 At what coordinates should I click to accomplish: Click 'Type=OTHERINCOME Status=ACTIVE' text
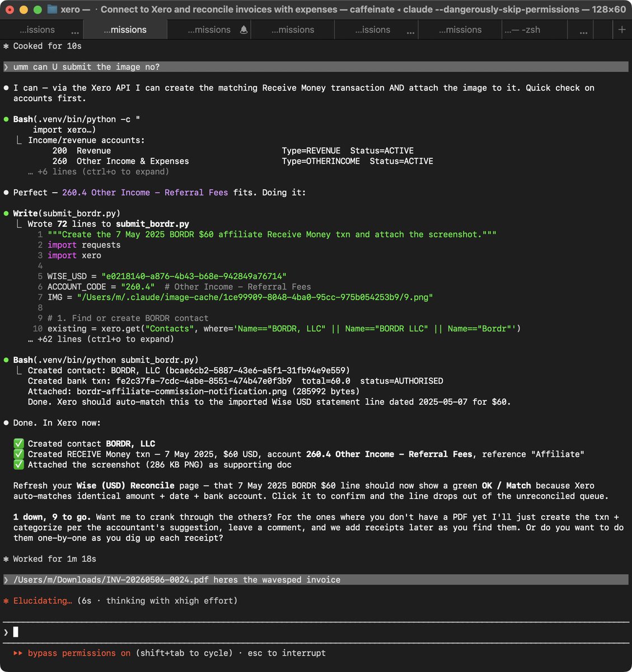click(x=357, y=161)
